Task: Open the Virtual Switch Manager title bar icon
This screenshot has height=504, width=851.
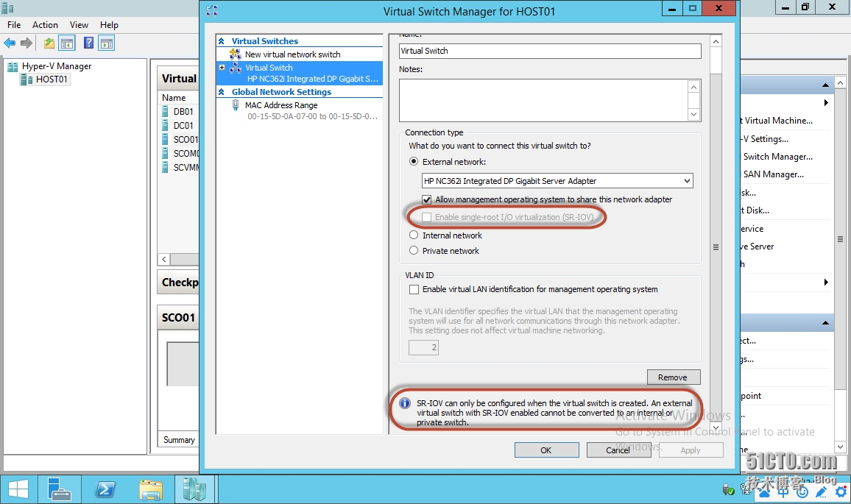Action: pos(212,10)
